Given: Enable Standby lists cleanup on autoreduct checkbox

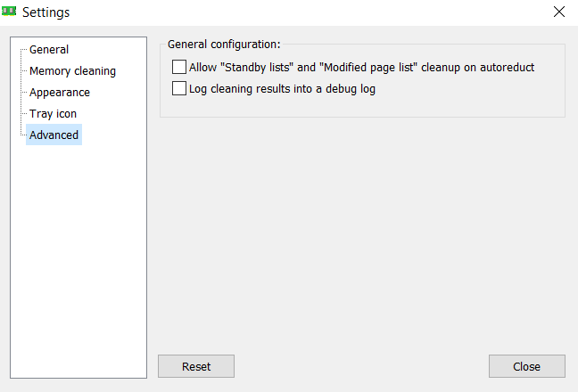Looking at the screenshot, I should pos(179,67).
